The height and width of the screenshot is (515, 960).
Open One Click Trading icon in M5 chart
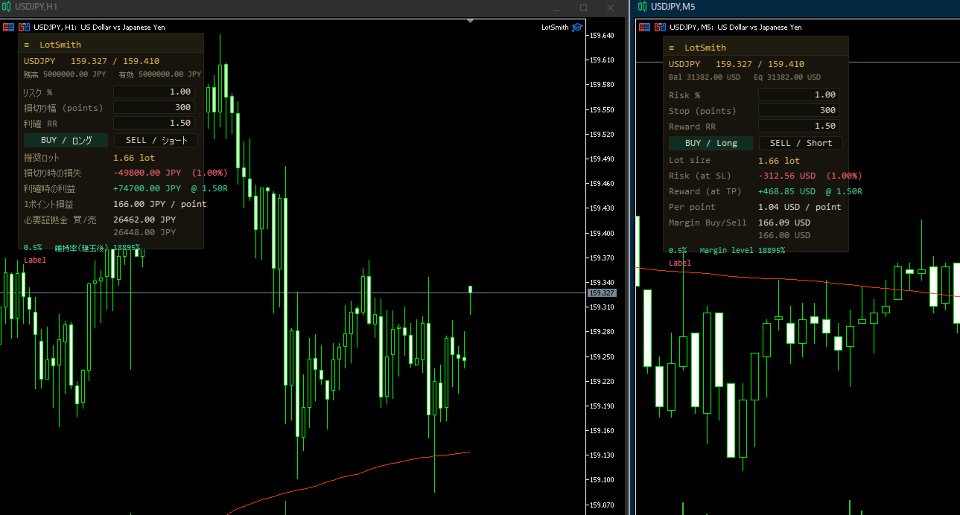tap(644, 27)
